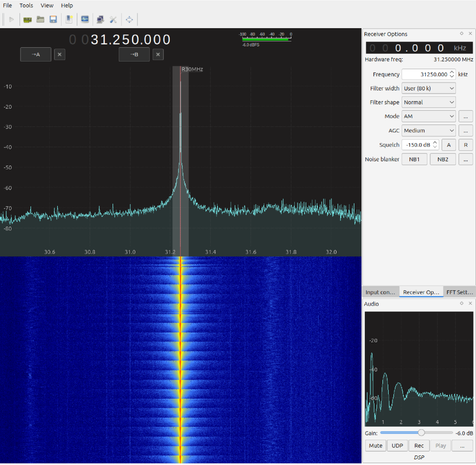This screenshot has height=465, width=476.
Task: Click the →A button below the frequency display
Action: click(x=36, y=54)
